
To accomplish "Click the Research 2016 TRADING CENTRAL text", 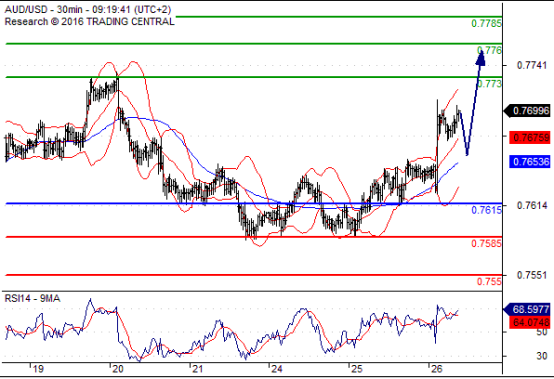I will pyautogui.click(x=89, y=22).
